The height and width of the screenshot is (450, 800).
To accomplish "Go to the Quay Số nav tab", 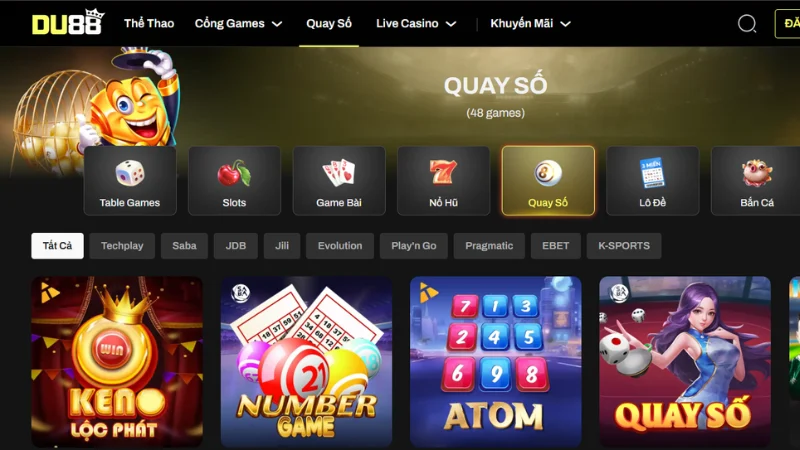I will pos(329,23).
